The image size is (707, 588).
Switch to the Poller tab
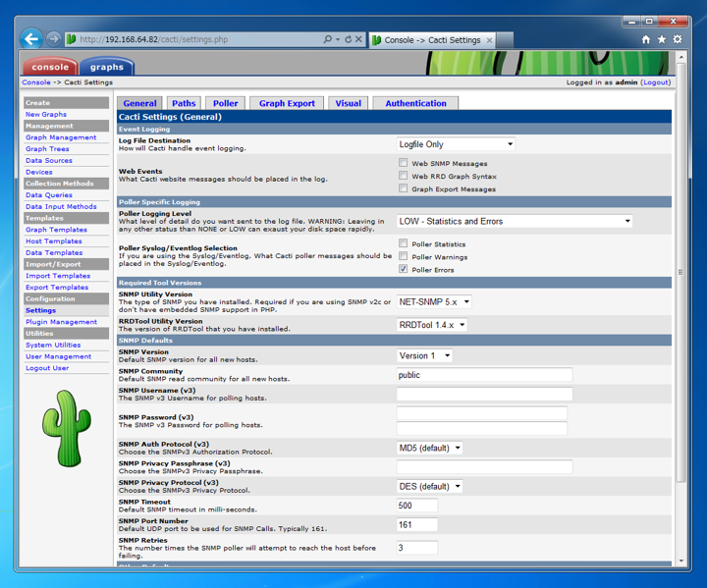[226, 103]
